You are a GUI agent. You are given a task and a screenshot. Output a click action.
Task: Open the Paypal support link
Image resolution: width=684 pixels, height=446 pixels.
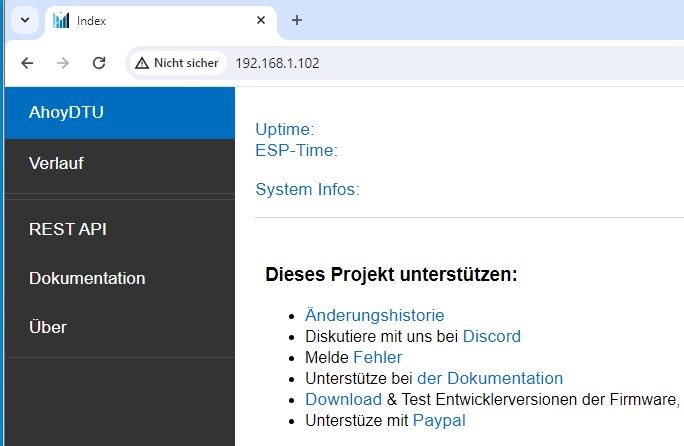[439, 420]
